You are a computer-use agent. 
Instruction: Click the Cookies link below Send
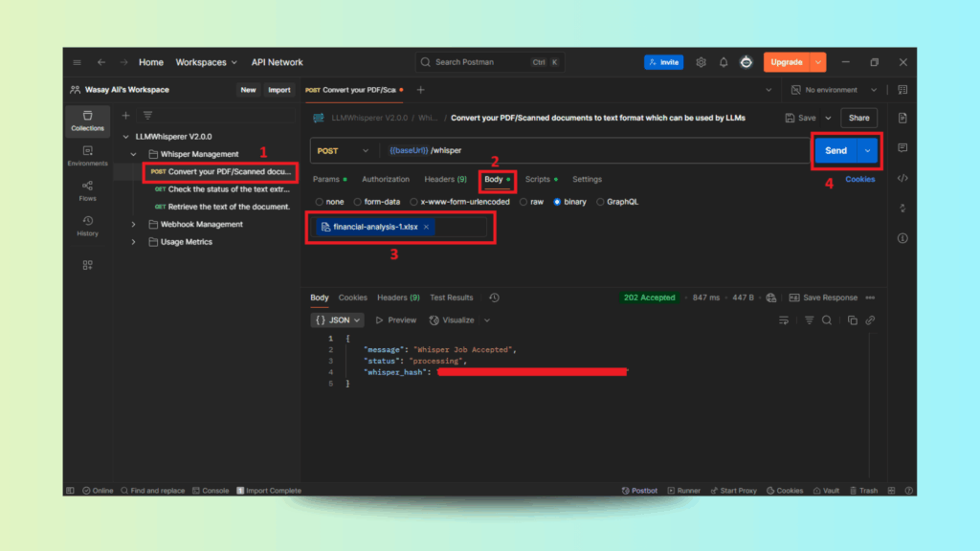coord(859,179)
